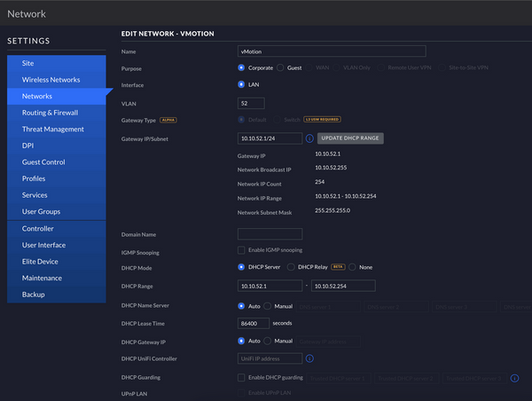Screen dimensions: 532x401
Task: Click the Domain Name input field
Action: click(x=270, y=234)
